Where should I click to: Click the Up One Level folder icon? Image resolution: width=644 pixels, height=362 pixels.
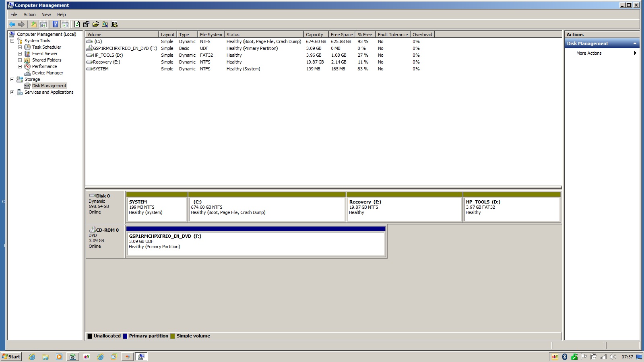coord(34,24)
